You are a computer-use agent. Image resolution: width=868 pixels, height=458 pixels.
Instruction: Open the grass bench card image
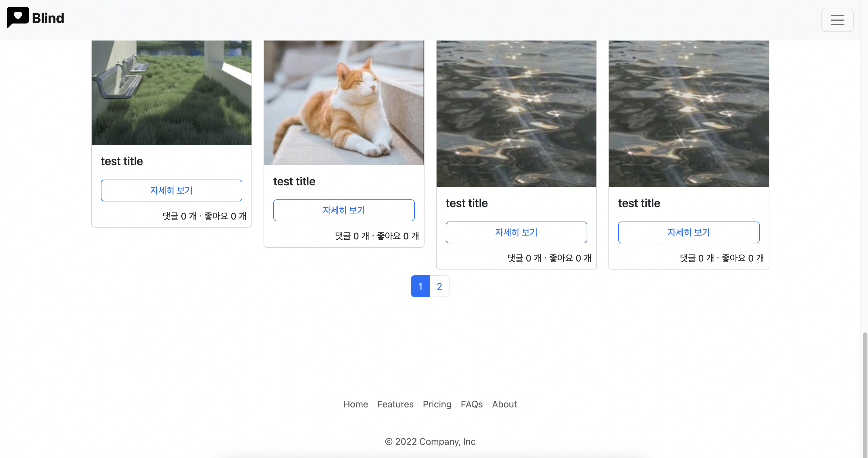tap(172, 93)
